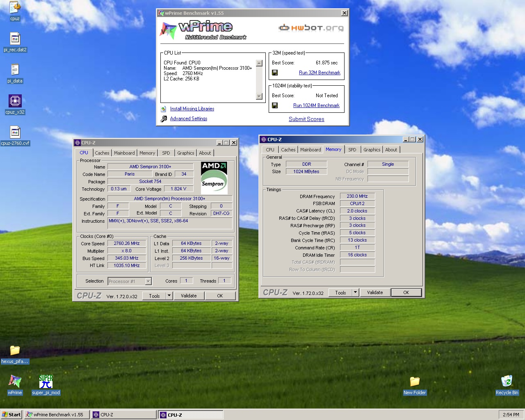Click Tools button in left CPU-Z
The width and height of the screenshot is (525, 420).
(155, 296)
